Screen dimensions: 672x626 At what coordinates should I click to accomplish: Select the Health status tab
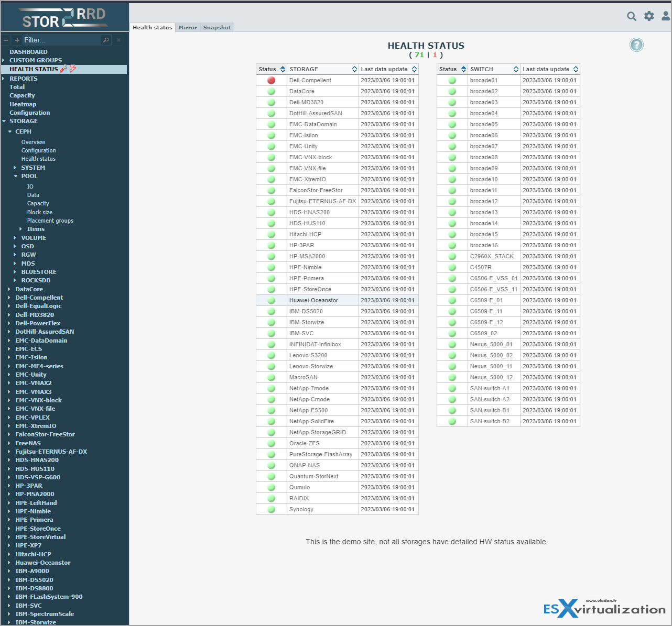click(x=153, y=27)
